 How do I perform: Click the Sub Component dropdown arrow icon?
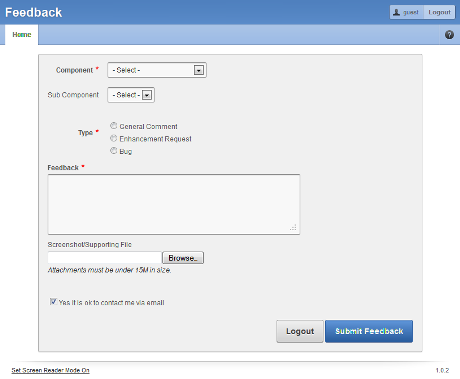147,95
